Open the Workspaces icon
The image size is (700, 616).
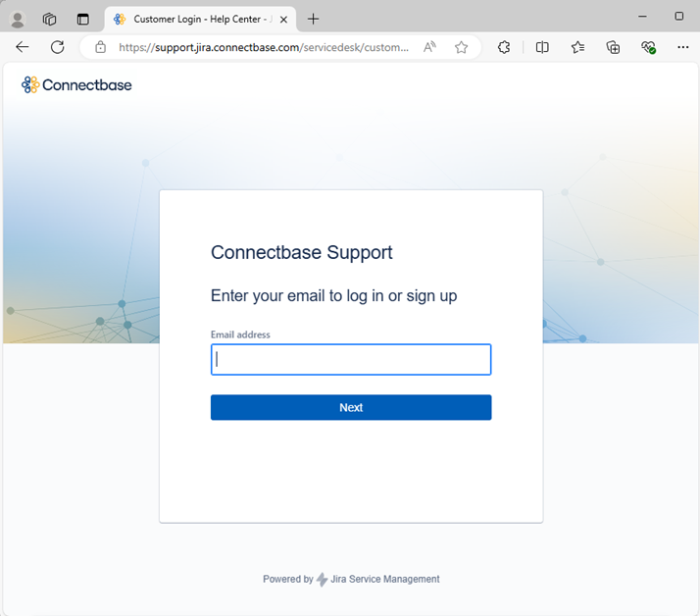pos(49,19)
